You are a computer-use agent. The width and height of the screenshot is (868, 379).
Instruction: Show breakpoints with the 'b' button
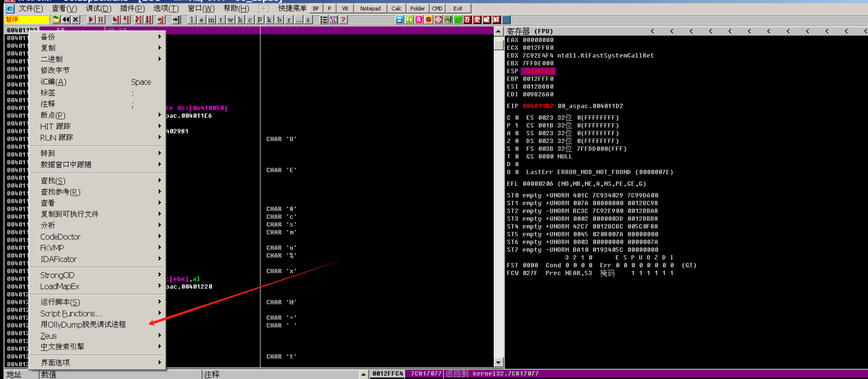(279, 19)
